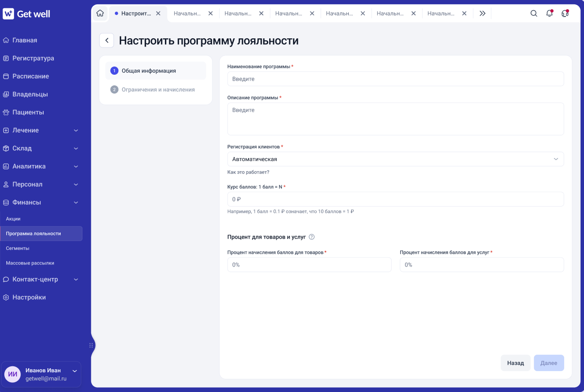Open the notifications bell
584x392 pixels.
(x=550, y=14)
